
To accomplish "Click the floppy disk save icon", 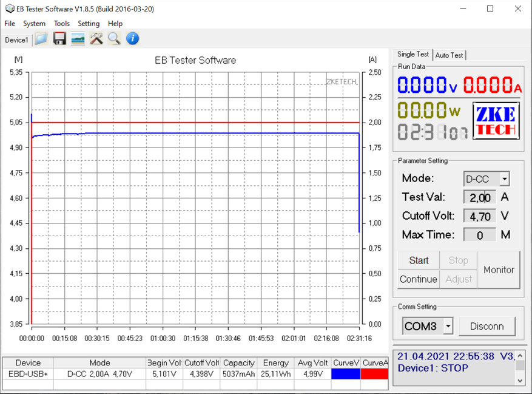I will [x=59, y=39].
